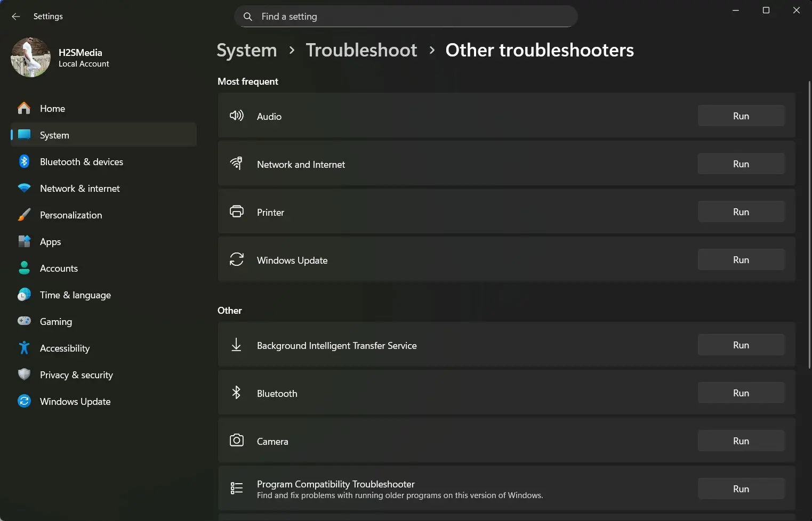
Task: Click the Most frequent section heading
Action: tap(248, 82)
